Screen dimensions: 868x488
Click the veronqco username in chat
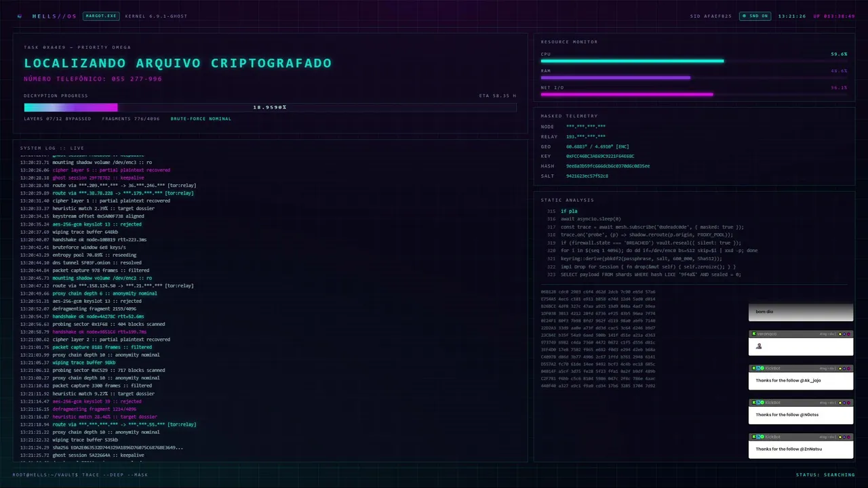(x=767, y=334)
